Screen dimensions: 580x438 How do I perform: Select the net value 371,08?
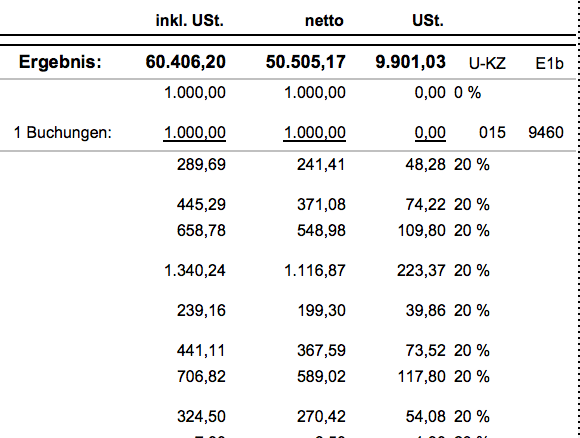(x=321, y=205)
